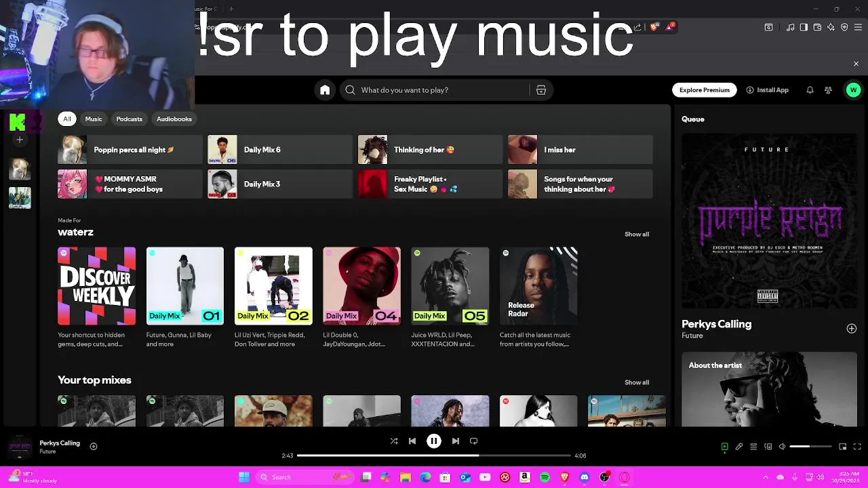The width and height of the screenshot is (868, 488).
Task: Open Daily Mix 04 cover
Action: pos(361,286)
